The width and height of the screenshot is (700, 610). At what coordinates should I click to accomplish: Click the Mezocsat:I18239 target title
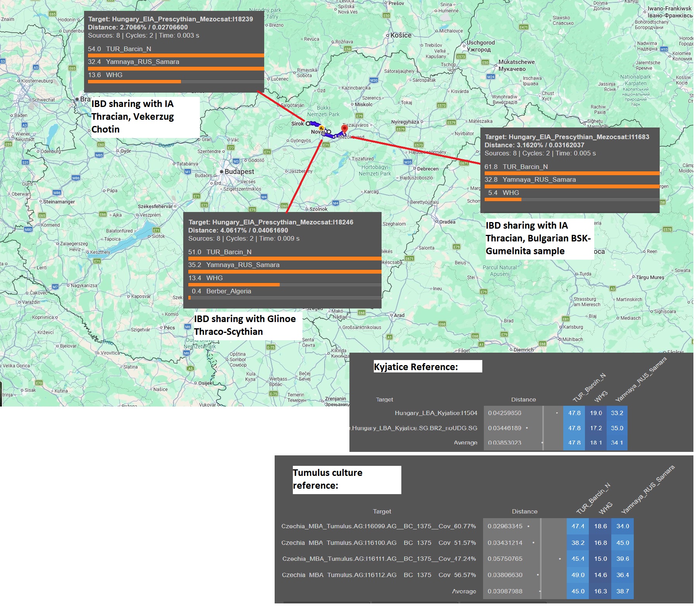point(170,19)
